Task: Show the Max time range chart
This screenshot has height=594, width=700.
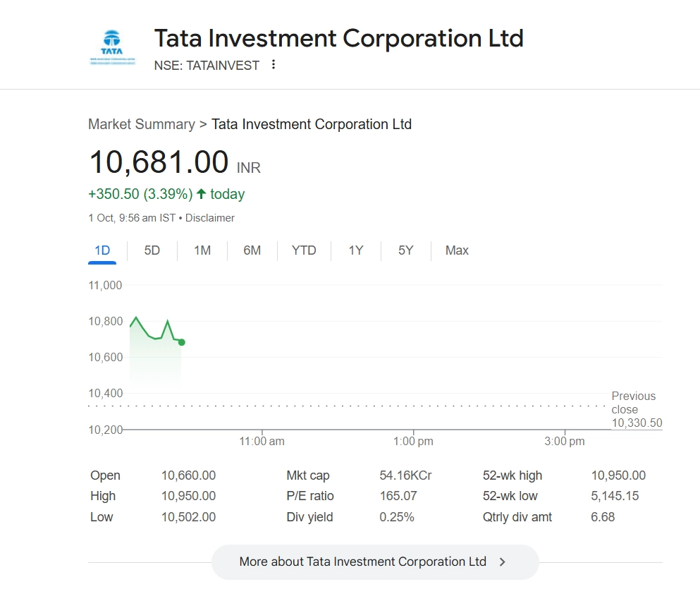Action: (457, 250)
